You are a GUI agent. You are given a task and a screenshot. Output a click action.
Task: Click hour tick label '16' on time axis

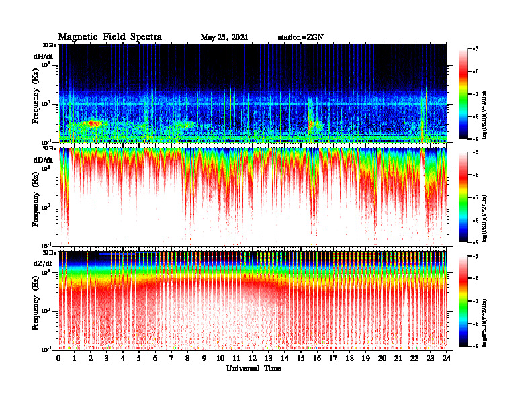[317, 359]
